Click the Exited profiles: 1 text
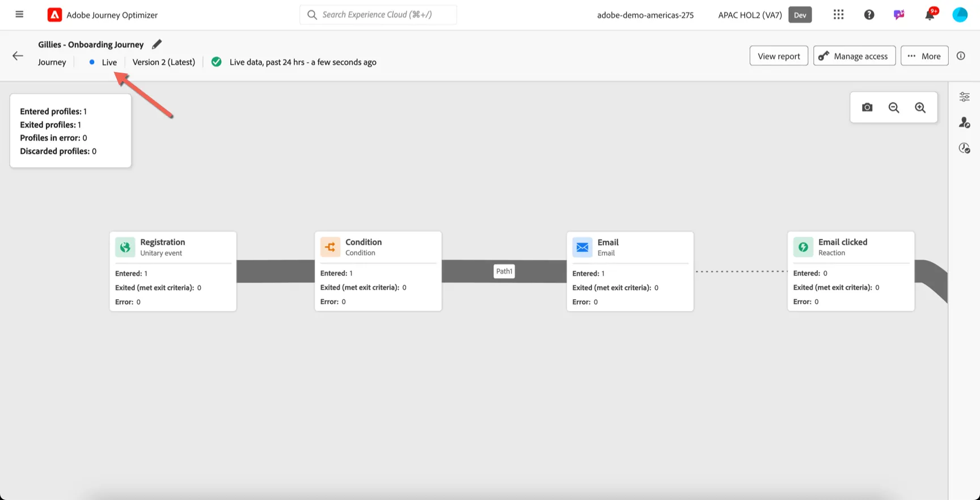Image resolution: width=980 pixels, height=500 pixels. (x=50, y=125)
